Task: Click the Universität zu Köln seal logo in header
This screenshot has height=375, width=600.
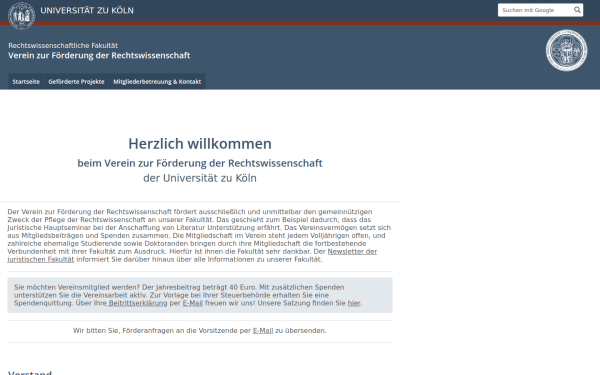Action: (x=22, y=16)
